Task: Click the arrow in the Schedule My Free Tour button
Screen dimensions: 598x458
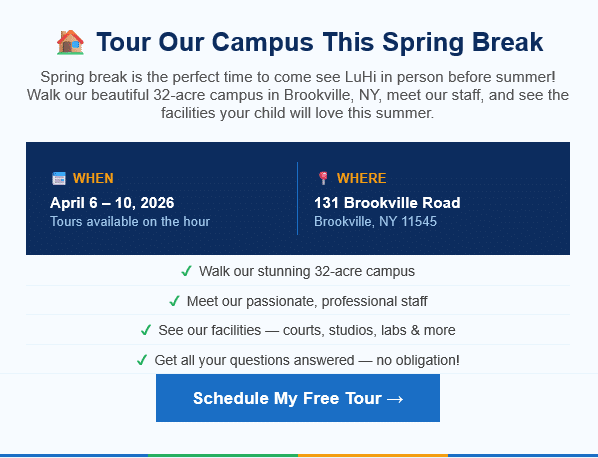Action: [x=395, y=399]
